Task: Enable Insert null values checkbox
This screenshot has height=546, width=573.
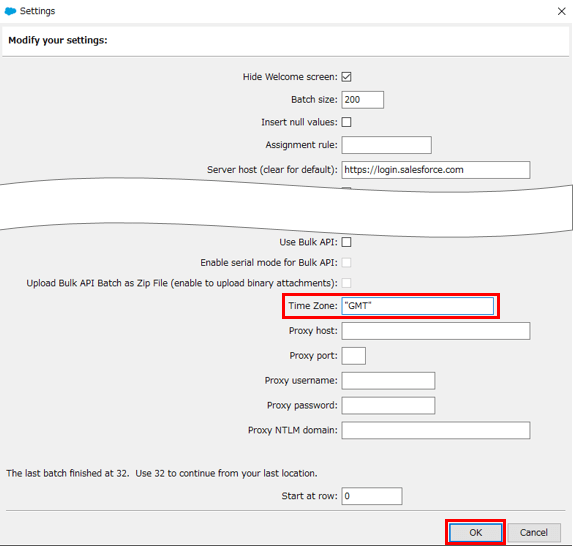Action: tap(346, 122)
